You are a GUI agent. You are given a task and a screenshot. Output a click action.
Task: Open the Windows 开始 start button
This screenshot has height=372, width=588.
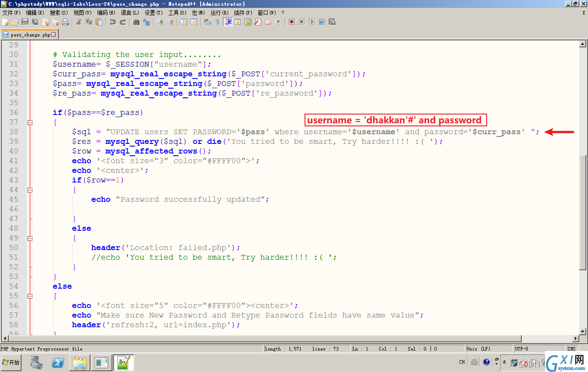coord(11,362)
